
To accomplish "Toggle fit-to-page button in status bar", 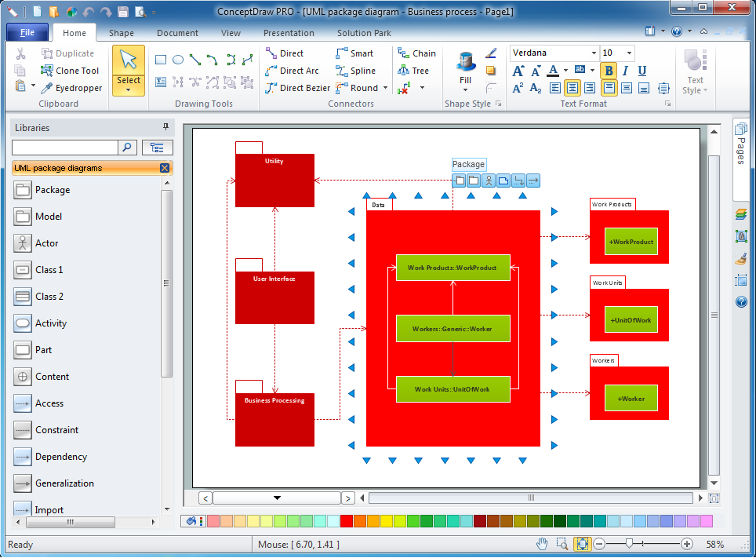I will (583, 544).
